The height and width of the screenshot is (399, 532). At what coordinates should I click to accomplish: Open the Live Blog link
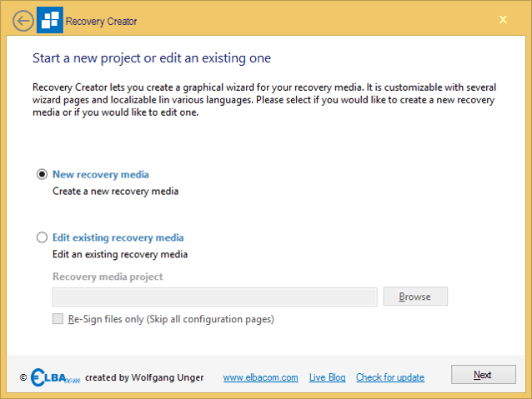(328, 377)
